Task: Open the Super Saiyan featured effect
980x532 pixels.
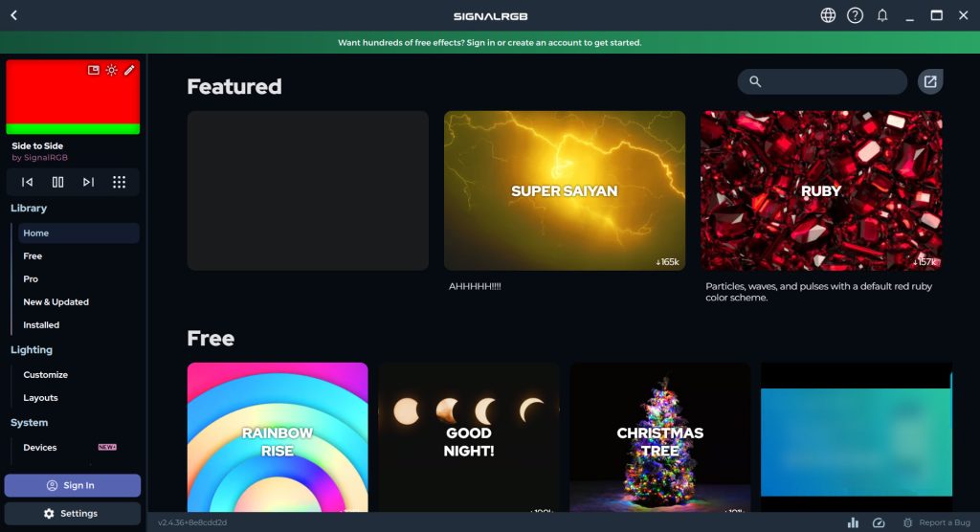Action: coord(565,190)
